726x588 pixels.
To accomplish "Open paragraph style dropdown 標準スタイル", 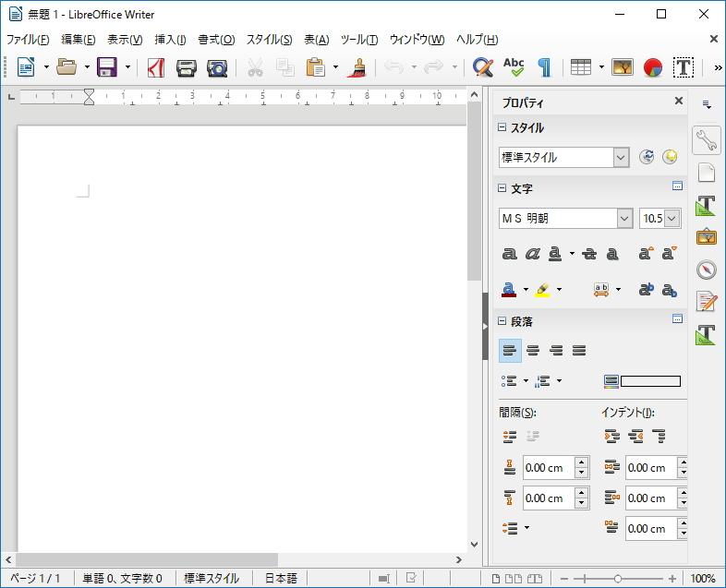I will (x=622, y=157).
